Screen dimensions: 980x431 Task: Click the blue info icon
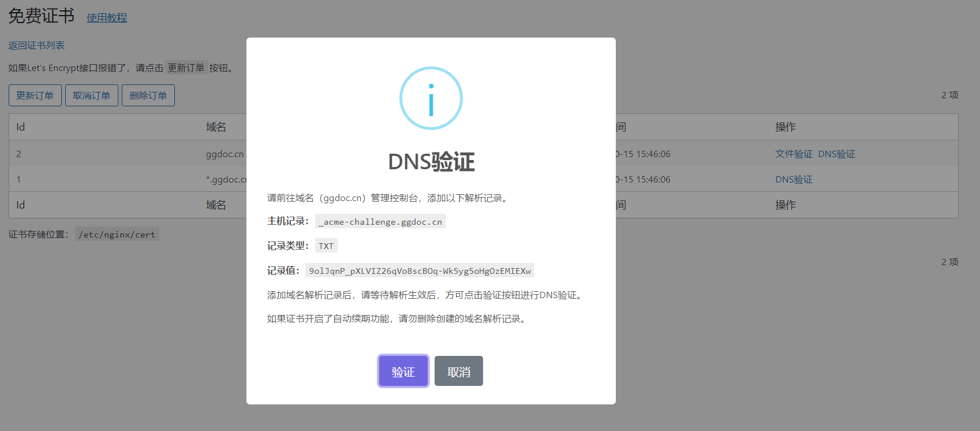pyautogui.click(x=431, y=98)
